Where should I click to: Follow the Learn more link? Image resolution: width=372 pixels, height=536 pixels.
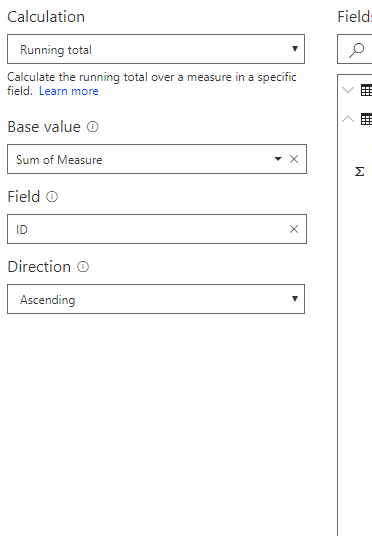pos(69,91)
